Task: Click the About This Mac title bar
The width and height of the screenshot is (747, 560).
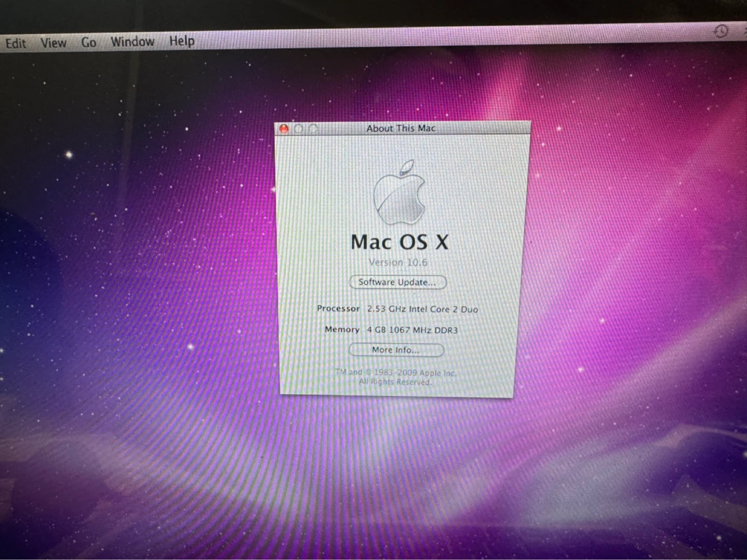Action: [403, 129]
